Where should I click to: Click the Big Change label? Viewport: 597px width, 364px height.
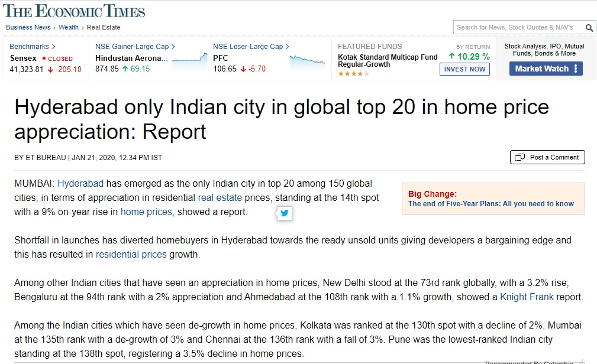[x=433, y=194]
